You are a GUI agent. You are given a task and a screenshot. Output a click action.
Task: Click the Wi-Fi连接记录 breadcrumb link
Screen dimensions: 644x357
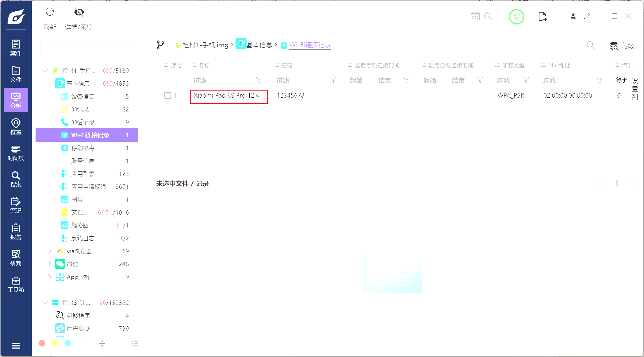click(310, 45)
